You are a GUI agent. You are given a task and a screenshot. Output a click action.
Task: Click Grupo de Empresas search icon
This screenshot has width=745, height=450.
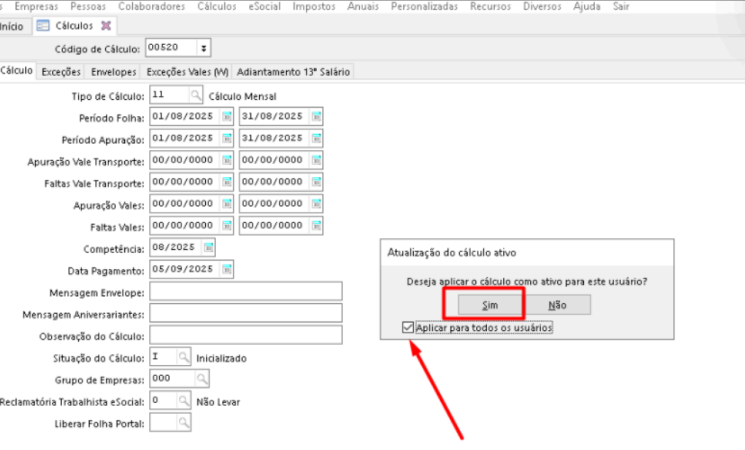[x=201, y=379]
